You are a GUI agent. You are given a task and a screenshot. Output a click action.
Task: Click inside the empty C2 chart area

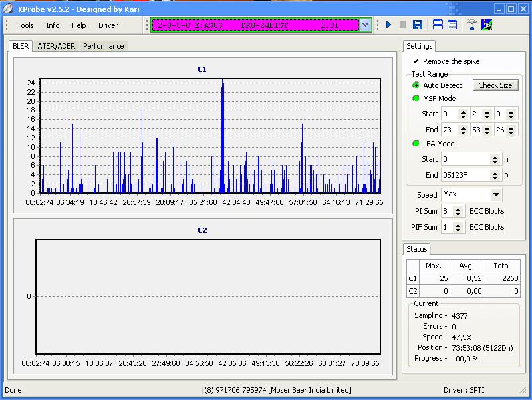pyautogui.click(x=208, y=296)
